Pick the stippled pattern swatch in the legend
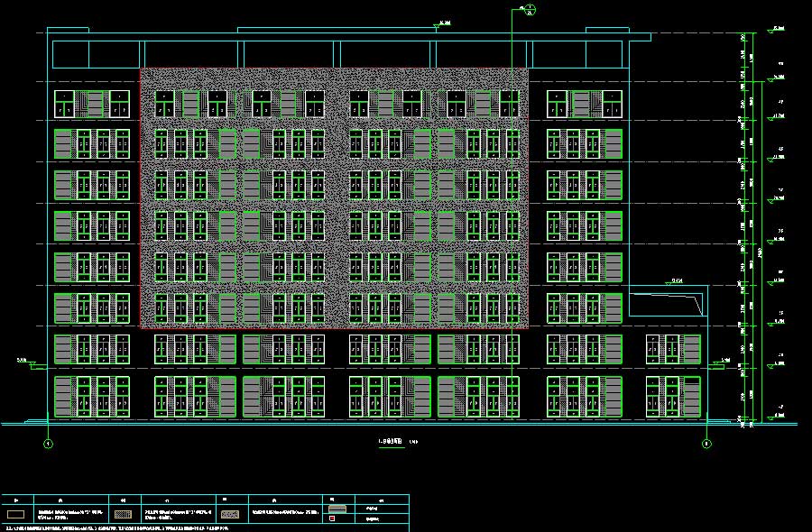 click(x=230, y=514)
